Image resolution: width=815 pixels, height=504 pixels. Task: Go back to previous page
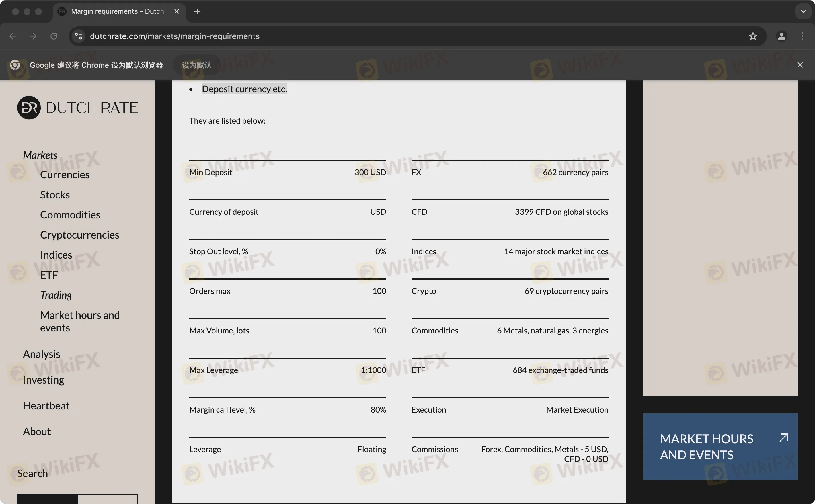[13, 36]
